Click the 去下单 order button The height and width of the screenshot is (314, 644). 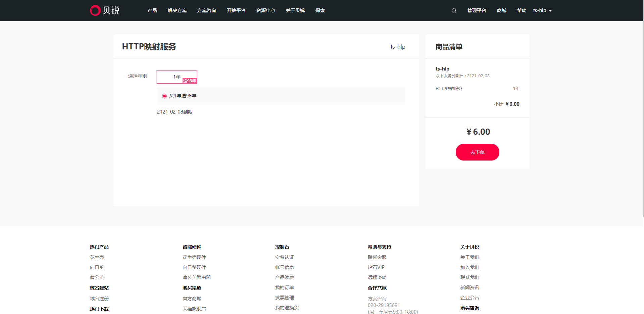(x=477, y=152)
